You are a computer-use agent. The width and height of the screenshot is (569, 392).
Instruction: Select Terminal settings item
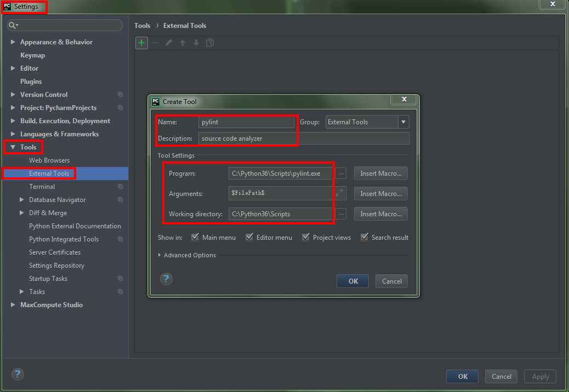click(42, 187)
